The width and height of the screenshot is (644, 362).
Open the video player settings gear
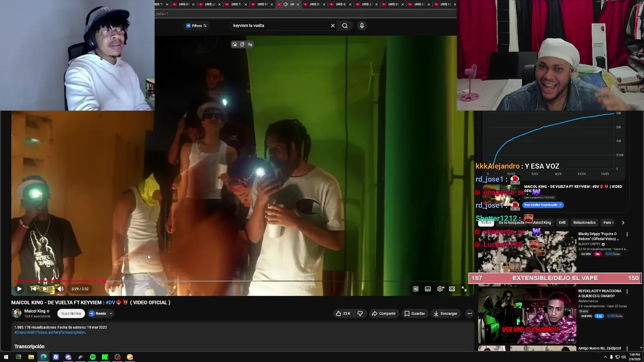click(x=440, y=289)
